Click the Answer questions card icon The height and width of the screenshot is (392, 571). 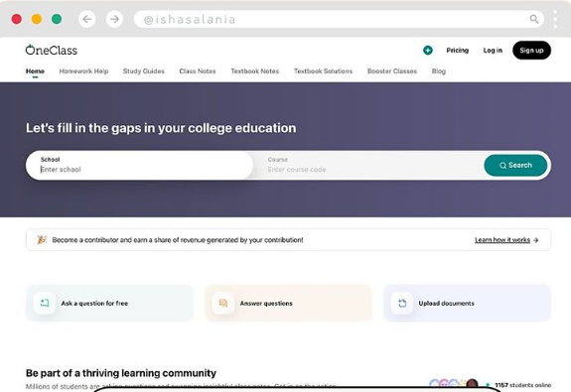click(x=222, y=303)
